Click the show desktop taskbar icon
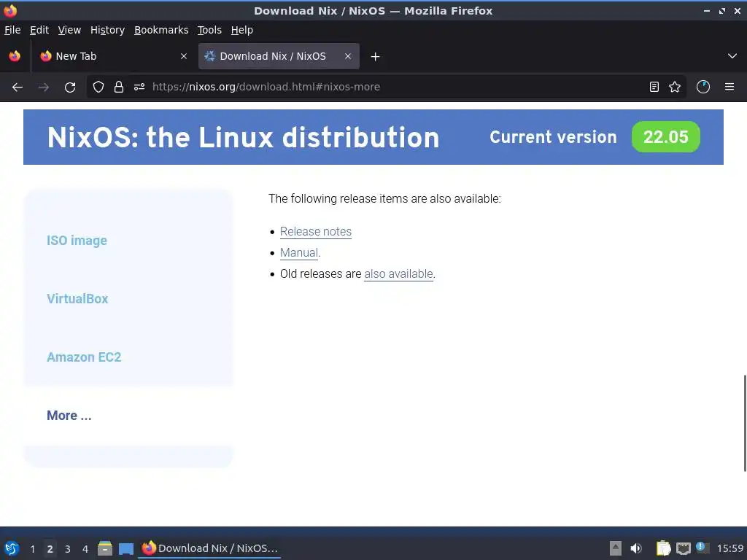The height and width of the screenshot is (560, 747). (125, 548)
